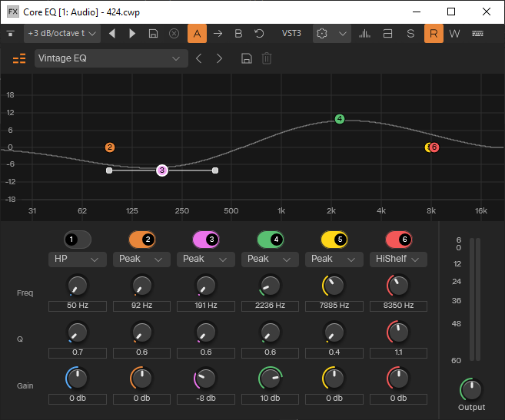Open band 4 Peak filter type dropdown

point(271,259)
